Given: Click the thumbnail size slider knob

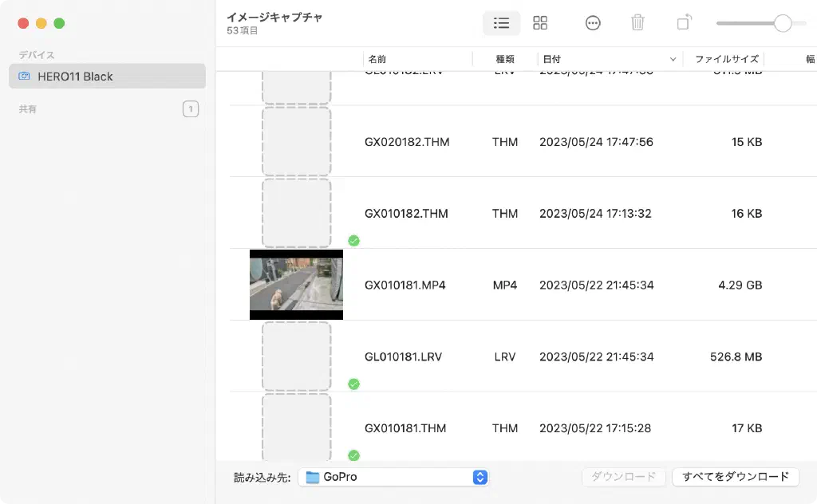Looking at the screenshot, I should pos(783,23).
